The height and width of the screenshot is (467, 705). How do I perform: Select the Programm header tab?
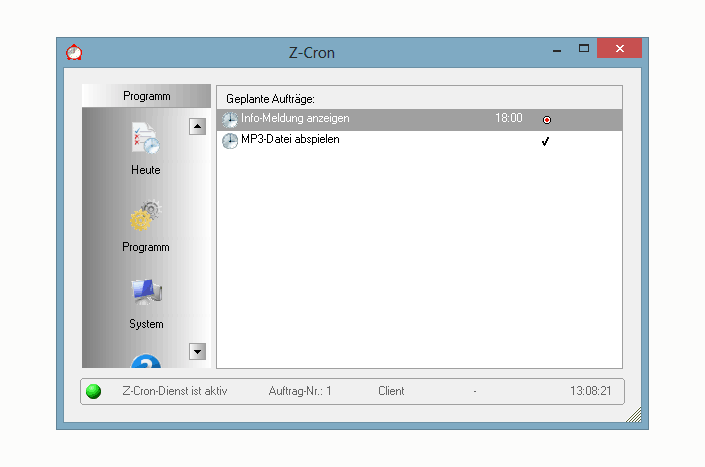[147, 96]
